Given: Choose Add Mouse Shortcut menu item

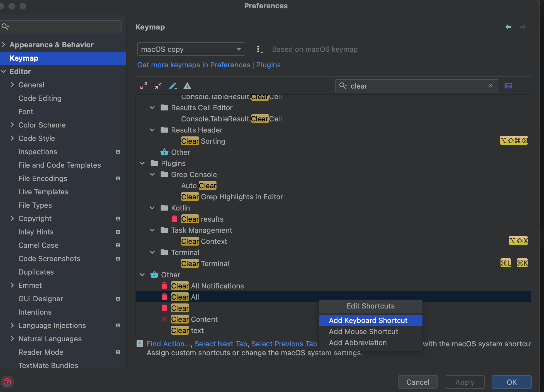Looking at the screenshot, I should [x=363, y=332].
